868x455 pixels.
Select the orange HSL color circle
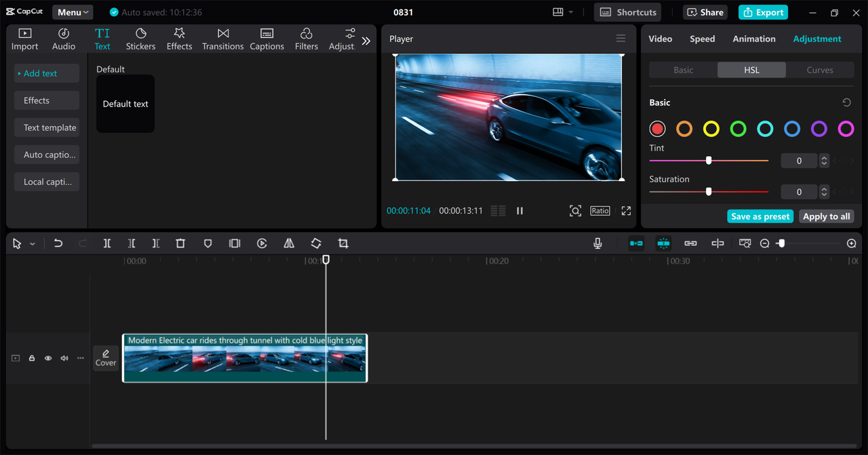684,129
